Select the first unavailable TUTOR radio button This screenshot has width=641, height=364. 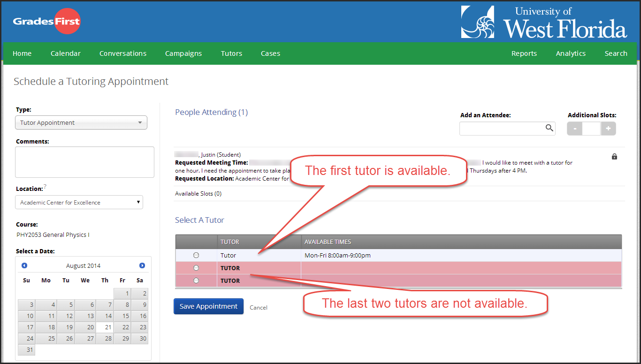click(x=196, y=268)
